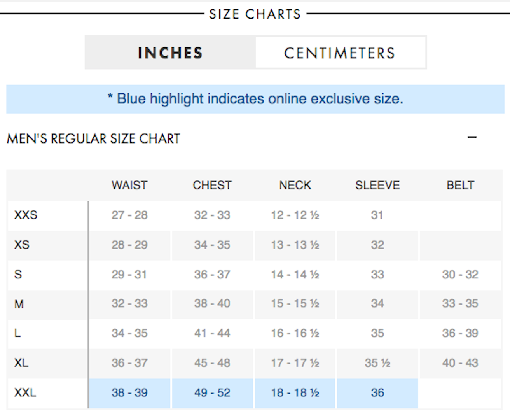Image resolution: width=510 pixels, height=420 pixels.
Task: Switch to the Centimeters tab
Action: pos(340,53)
